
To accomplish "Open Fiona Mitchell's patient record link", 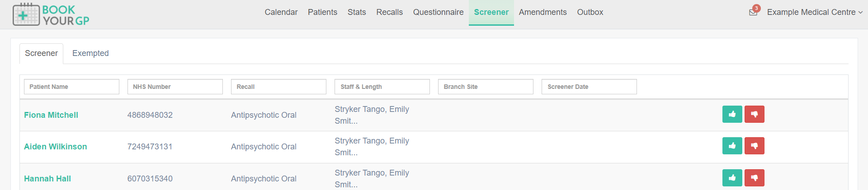I will (x=51, y=115).
